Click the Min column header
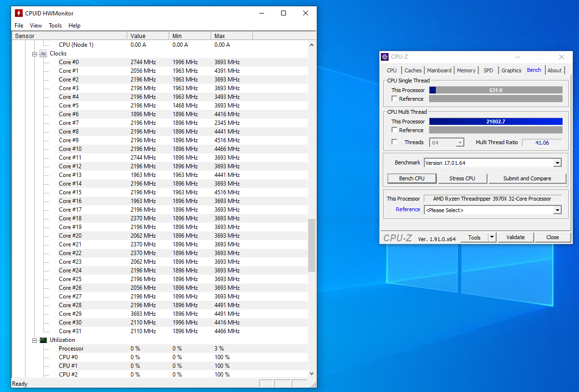 [190, 36]
